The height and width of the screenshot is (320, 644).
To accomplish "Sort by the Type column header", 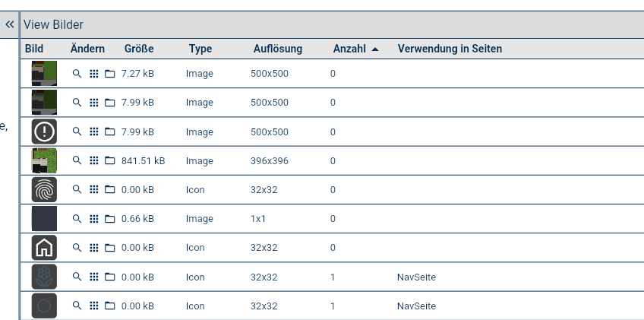I will 200,49.
